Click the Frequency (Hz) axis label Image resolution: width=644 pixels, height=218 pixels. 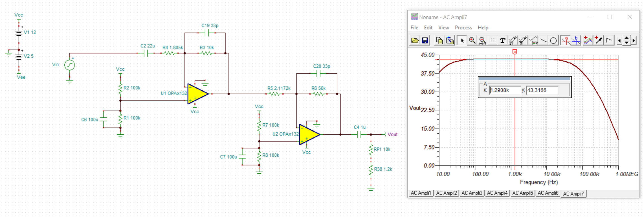539,182
